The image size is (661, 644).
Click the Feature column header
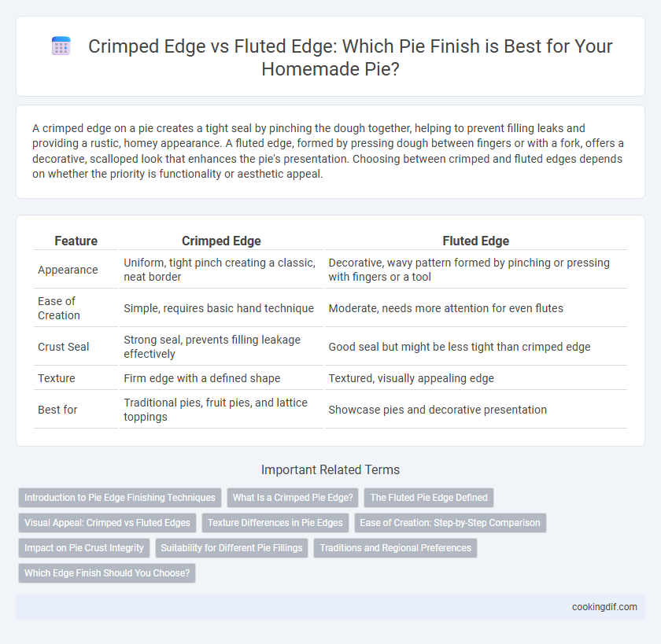click(76, 241)
